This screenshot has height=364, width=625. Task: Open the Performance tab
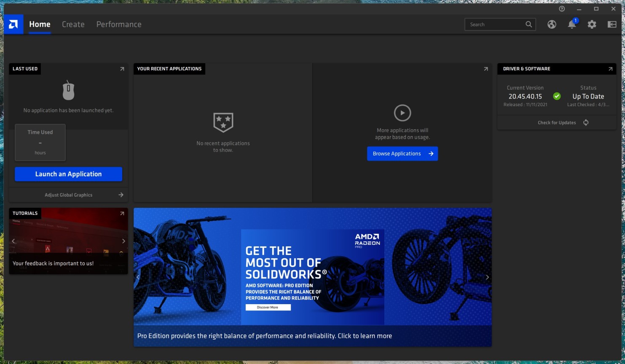pyautogui.click(x=119, y=24)
